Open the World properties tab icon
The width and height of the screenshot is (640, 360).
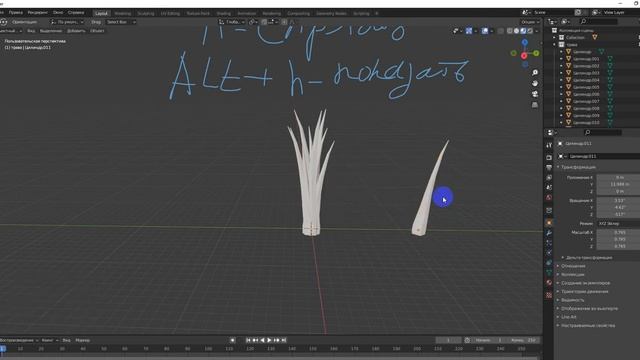pos(549,197)
